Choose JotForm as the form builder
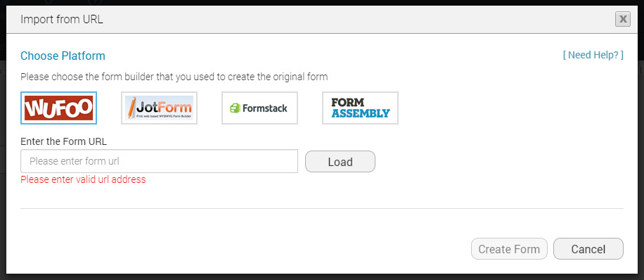The width and height of the screenshot is (644, 280). pyautogui.click(x=159, y=108)
